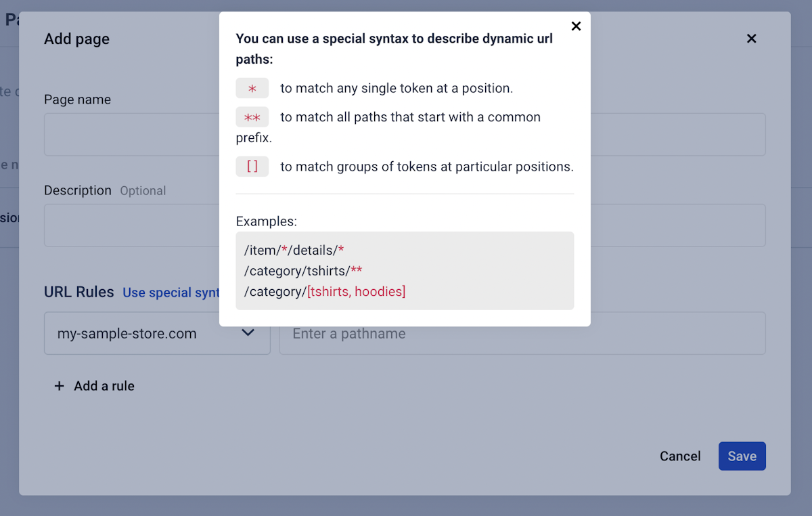This screenshot has width=812, height=516.
Task: Click the double asterisk token badge
Action: (252, 118)
